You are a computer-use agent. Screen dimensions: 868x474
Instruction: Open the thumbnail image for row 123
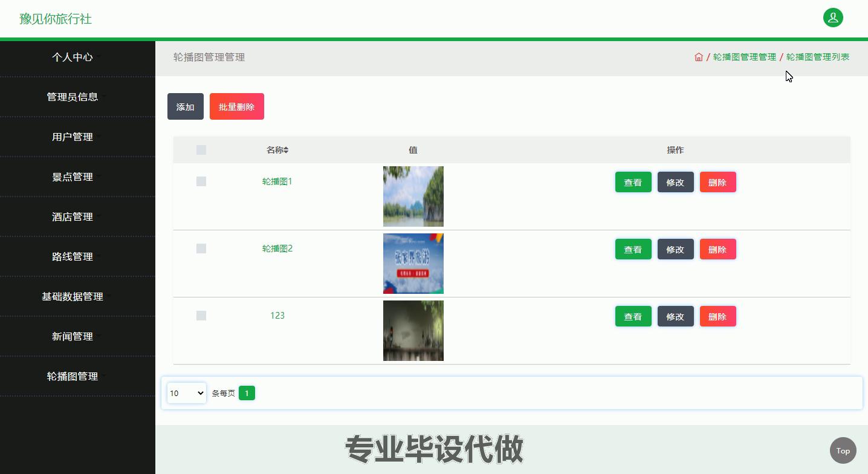[x=413, y=331]
